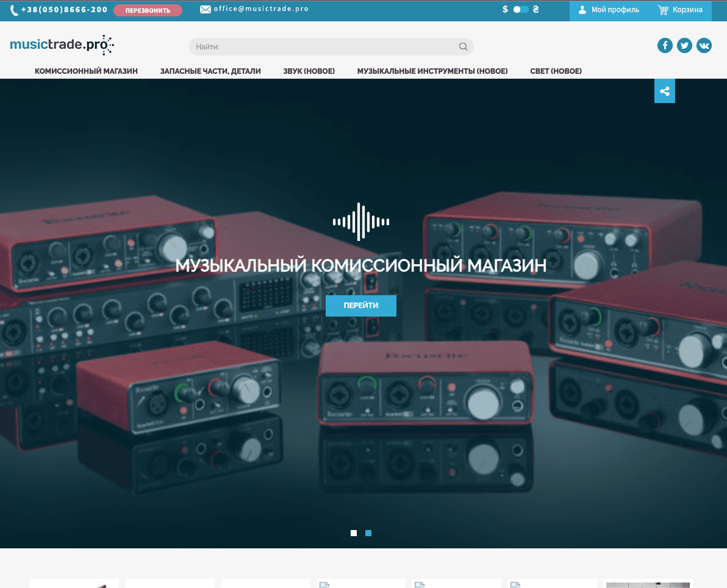
Task: Click the ПЕРЕЙТИ banner button
Action: (360, 306)
